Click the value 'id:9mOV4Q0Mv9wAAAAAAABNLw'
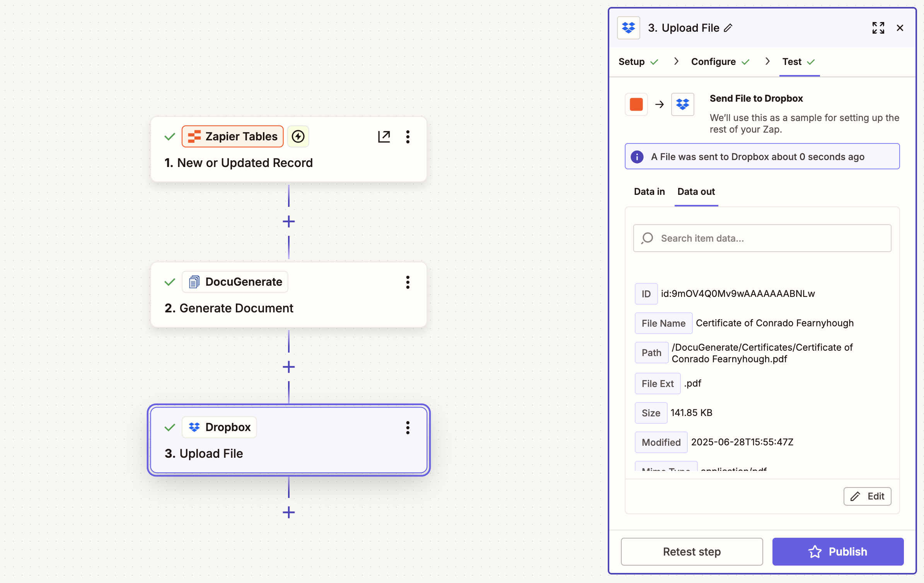924x583 pixels. (738, 294)
